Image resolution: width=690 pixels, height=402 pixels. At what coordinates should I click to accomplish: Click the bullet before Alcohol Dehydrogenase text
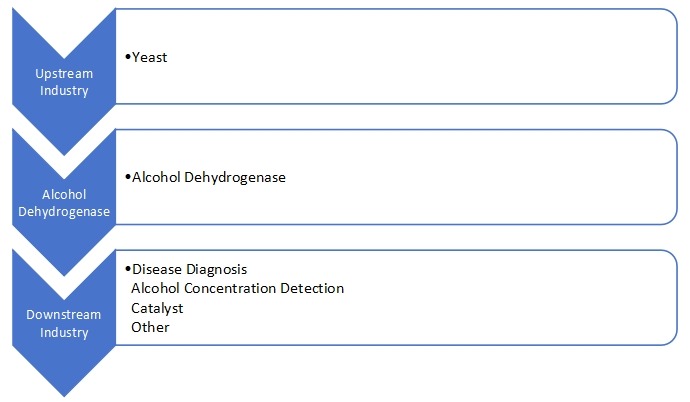[x=128, y=177]
